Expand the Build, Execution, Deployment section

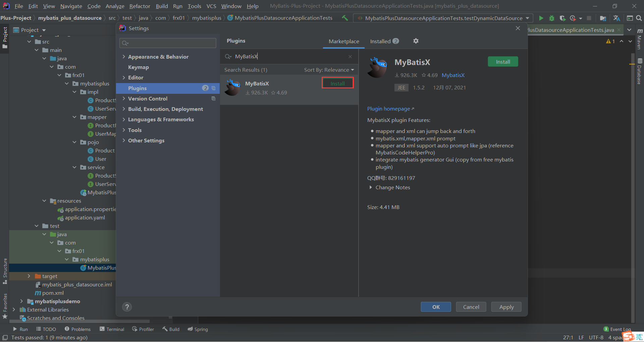(124, 109)
